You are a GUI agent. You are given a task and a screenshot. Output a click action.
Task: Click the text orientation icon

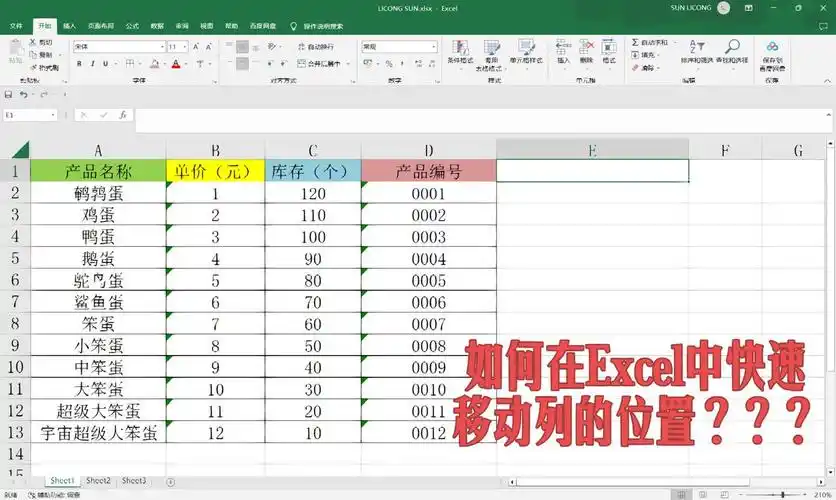coord(272,47)
